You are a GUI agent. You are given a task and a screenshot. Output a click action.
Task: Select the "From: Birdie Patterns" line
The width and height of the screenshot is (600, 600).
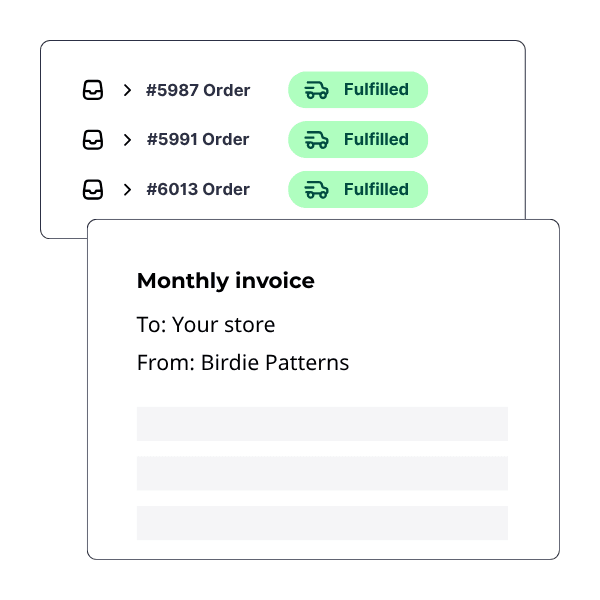click(x=243, y=362)
